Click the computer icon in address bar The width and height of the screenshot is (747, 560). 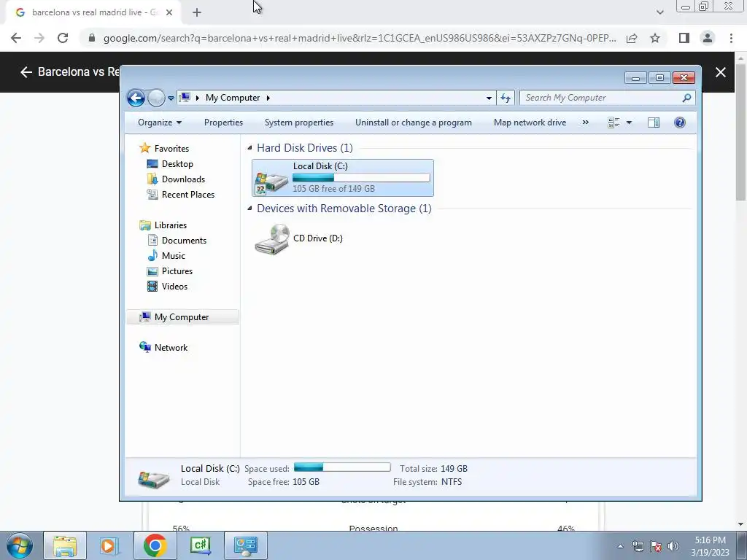(185, 98)
